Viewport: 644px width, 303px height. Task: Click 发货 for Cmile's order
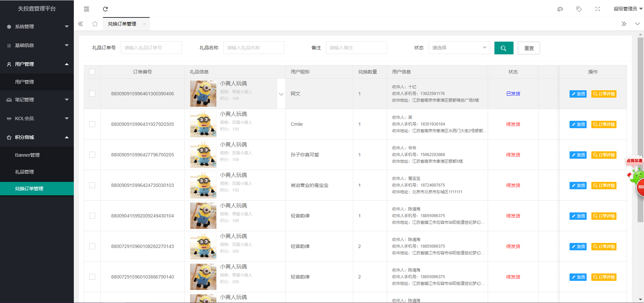pos(578,124)
